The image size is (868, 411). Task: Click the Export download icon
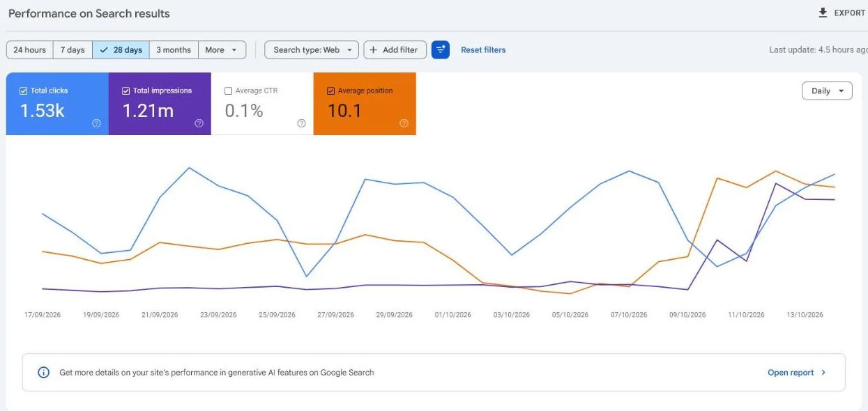point(823,13)
